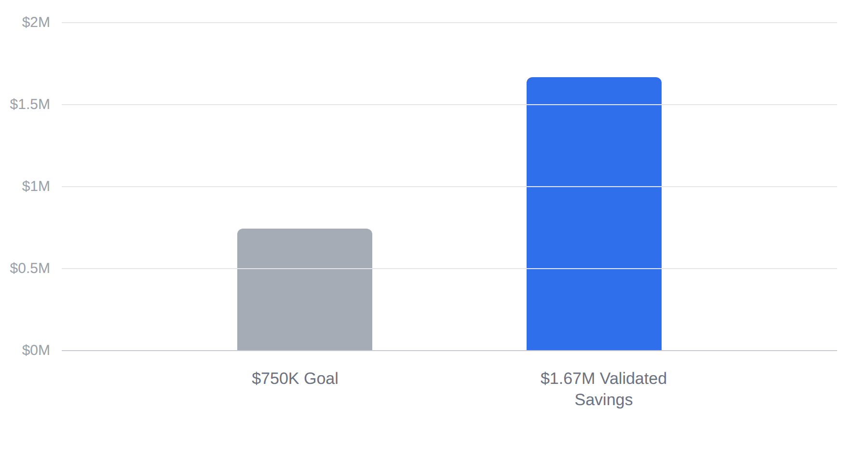Click the topmost $2M gridline
The image size is (868, 463).
(449, 23)
